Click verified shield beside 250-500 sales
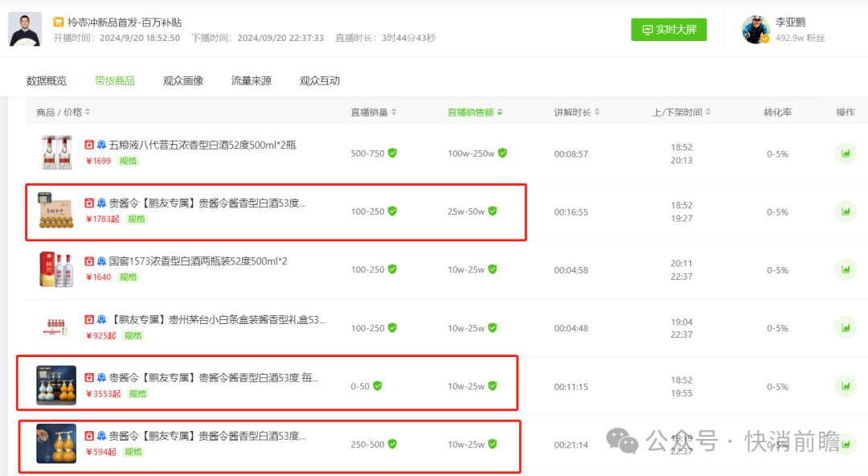The image size is (868, 476). click(392, 444)
